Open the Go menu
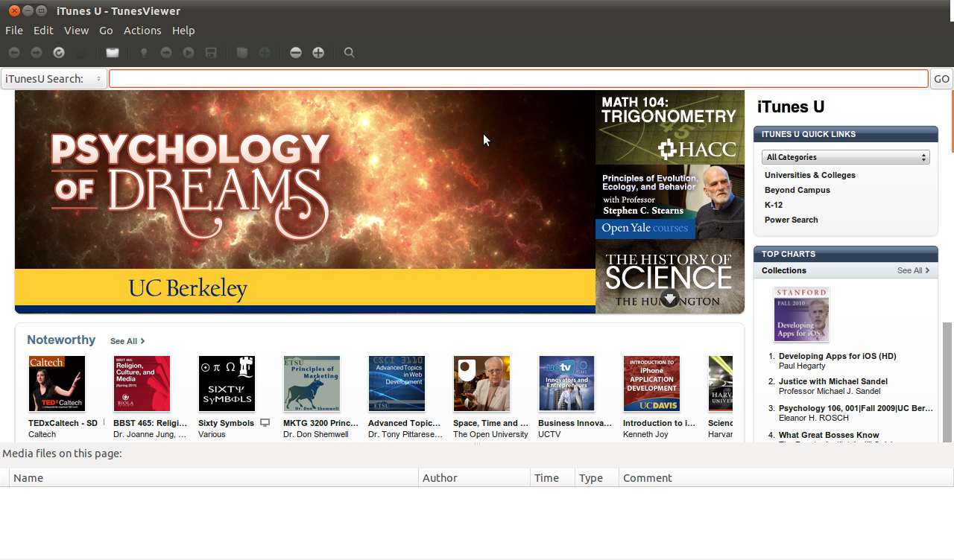 click(x=106, y=31)
